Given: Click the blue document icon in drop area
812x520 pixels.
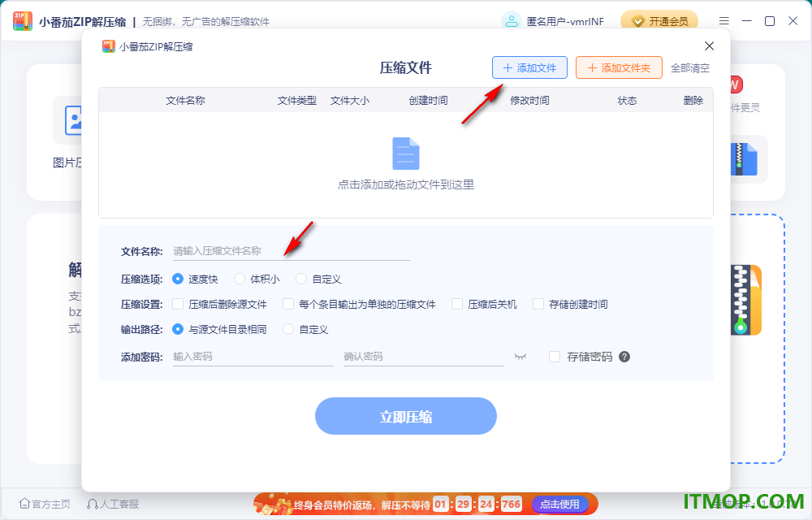Looking at the screenshot, I should pyautogui.click(x=406, y=154).
